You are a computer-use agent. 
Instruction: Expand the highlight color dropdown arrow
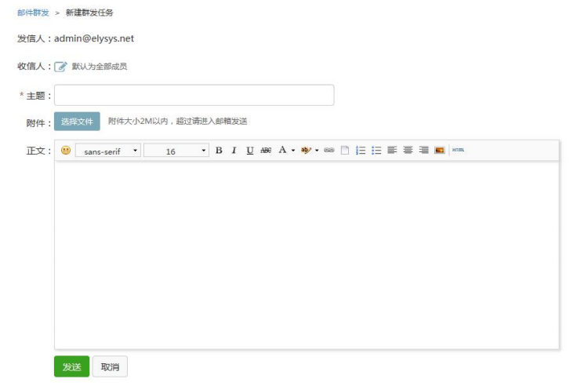point(317,151)
